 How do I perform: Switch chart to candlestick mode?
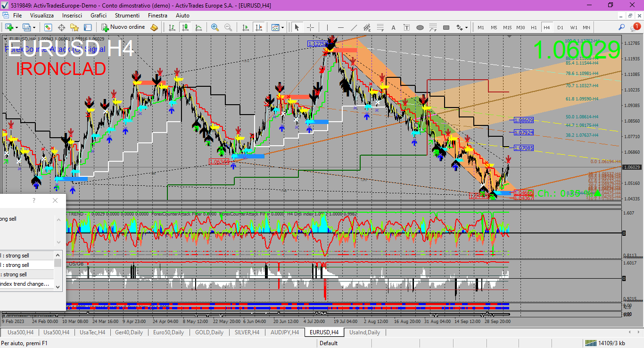(186, 27)
